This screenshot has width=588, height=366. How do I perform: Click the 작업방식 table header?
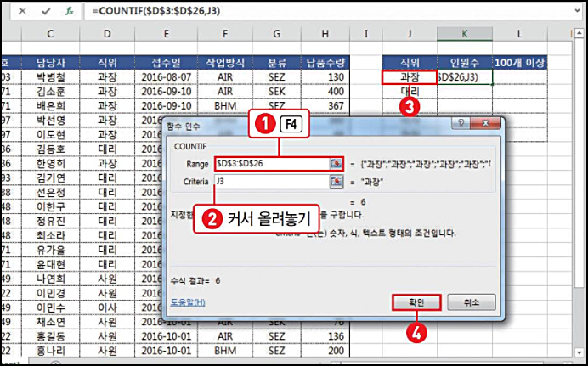[x=225, y=63]
